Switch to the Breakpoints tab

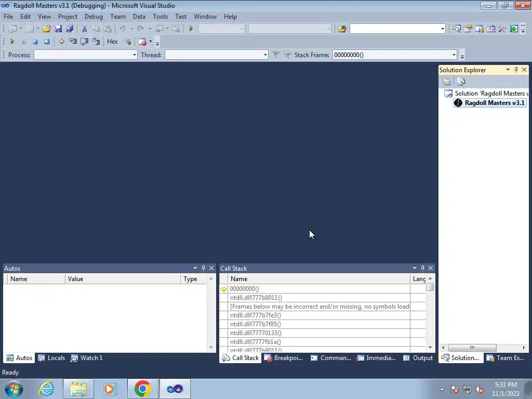click(x=283, y=358)
